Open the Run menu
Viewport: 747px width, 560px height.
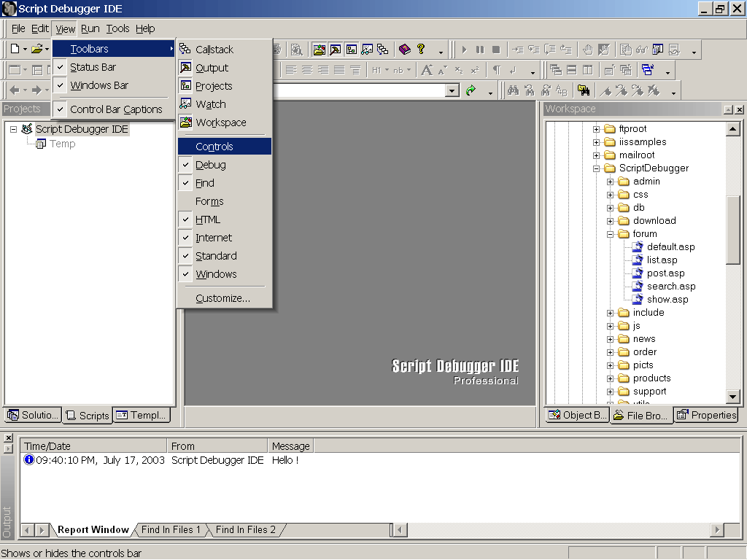coord(90,28)
